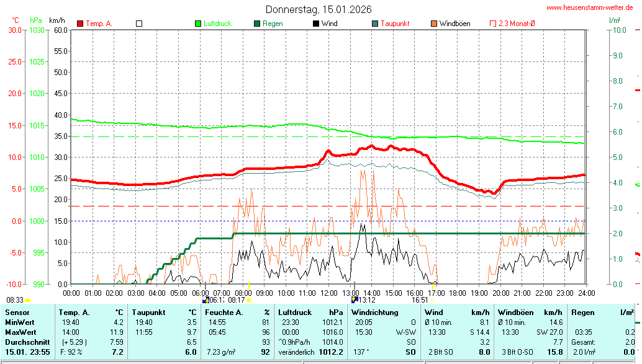Click the blue icon beside 06:17
642x364 pixels.
(x=206, y=300)
